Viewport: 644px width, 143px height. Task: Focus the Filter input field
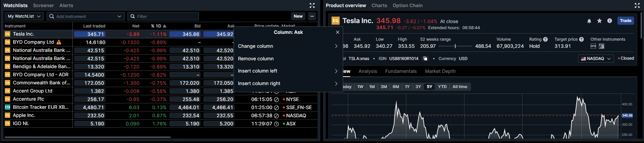coord(163,16)
